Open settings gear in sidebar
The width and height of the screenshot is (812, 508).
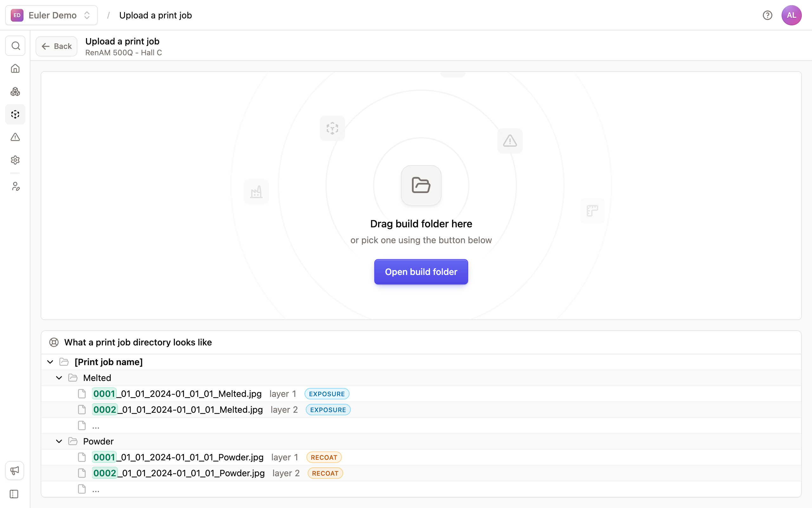tap(16, 160)
